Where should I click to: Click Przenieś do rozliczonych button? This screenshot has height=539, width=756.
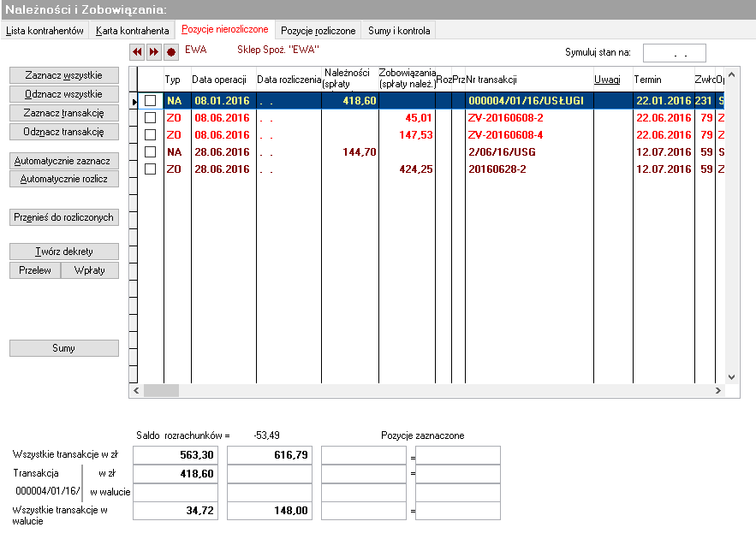(x=63, y=217)
